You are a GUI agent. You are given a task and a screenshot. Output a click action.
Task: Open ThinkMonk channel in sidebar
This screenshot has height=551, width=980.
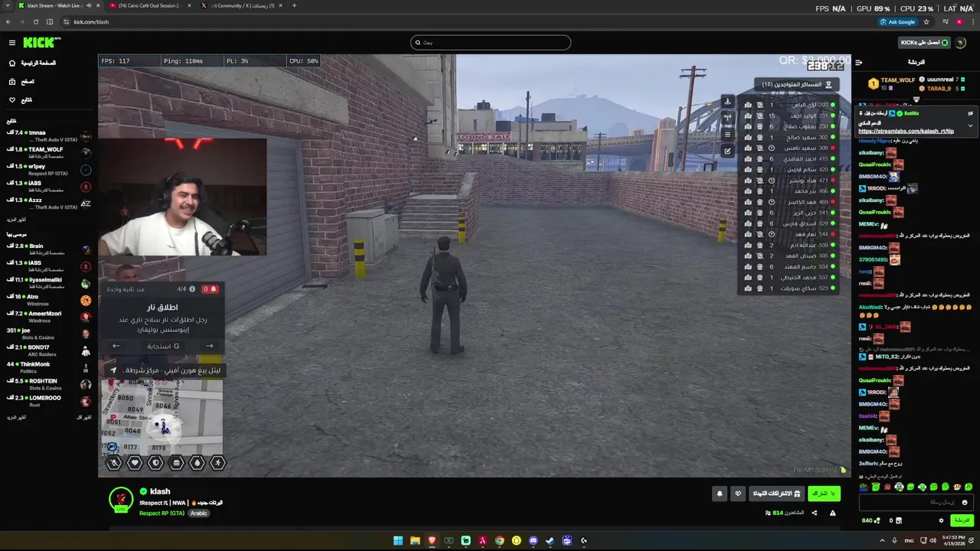48,367
